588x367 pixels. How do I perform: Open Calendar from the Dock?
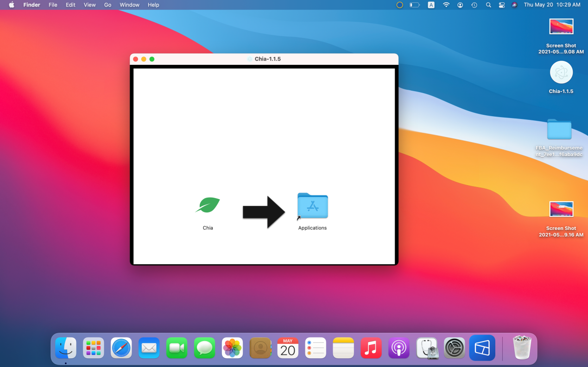(x=288, y=348)
